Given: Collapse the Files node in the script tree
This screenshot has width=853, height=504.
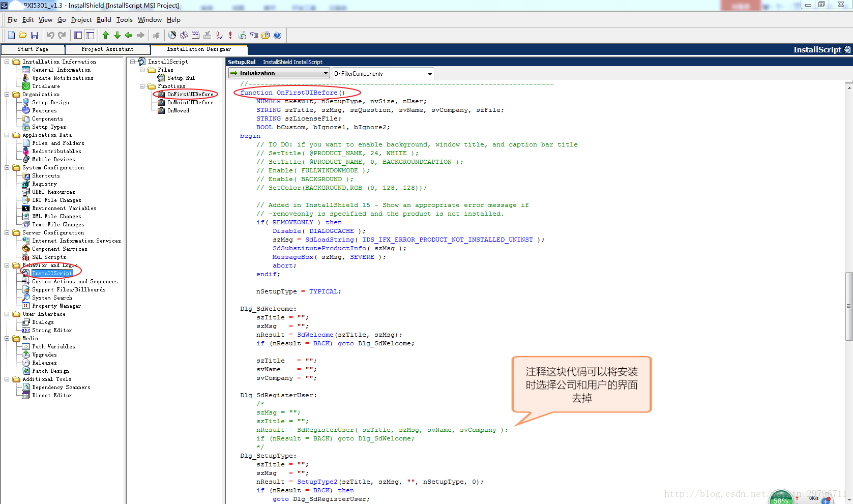Looking at the screenshot, I should (143, 70).
